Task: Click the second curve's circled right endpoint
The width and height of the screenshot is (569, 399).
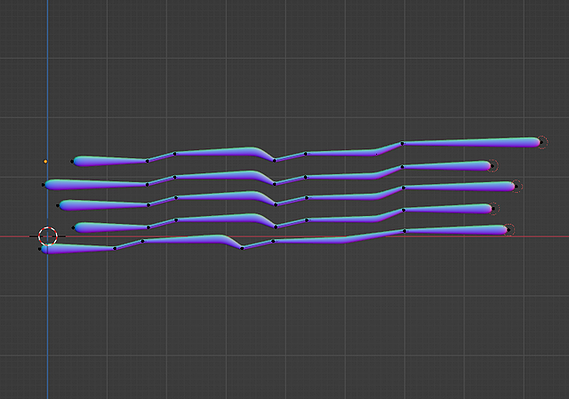Action: tap(493, 166)
